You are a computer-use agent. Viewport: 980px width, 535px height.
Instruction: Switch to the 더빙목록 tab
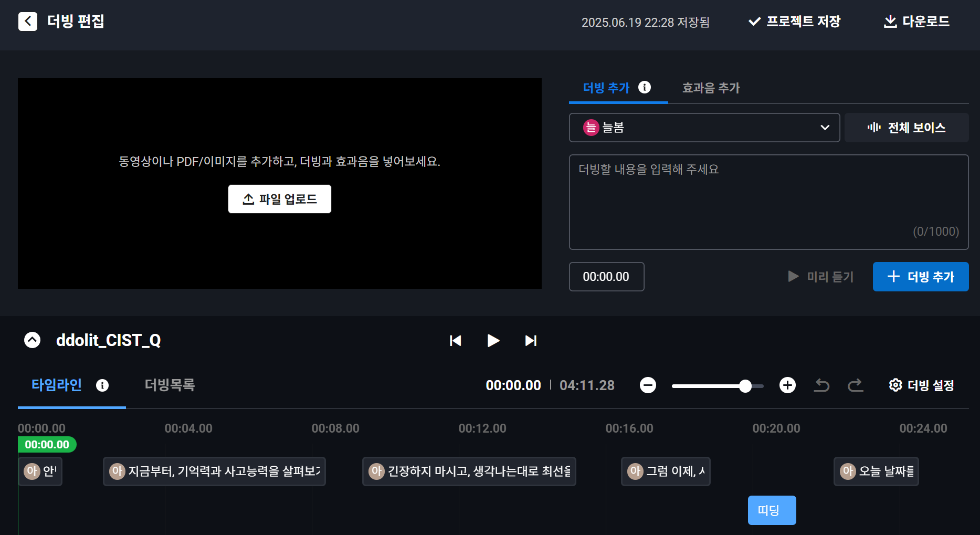pos(170,385)
